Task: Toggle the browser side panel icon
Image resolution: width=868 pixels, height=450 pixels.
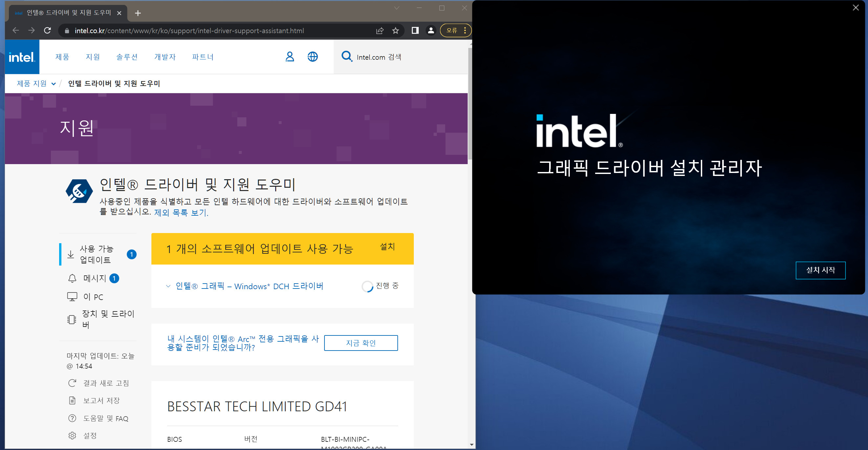Action: pos(415,31)
